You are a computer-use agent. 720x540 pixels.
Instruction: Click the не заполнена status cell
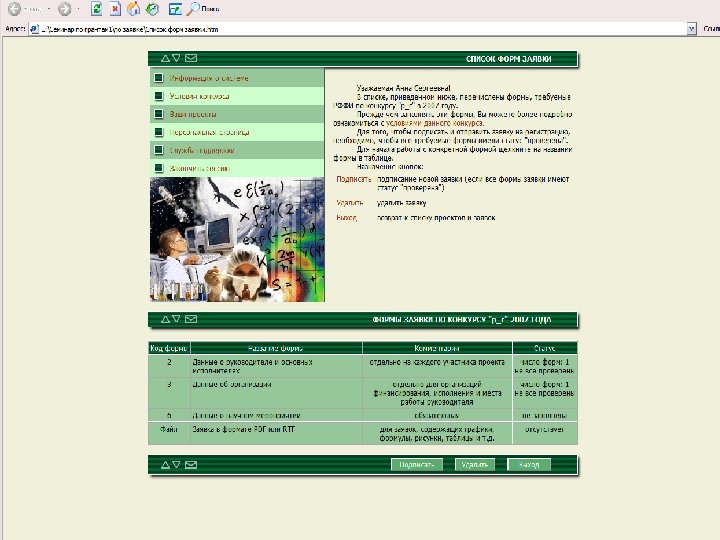click(x=545, y=415)
